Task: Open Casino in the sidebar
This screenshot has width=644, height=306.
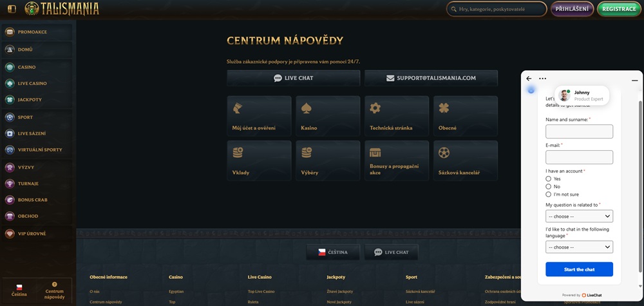Action: (x=37, y=67)
